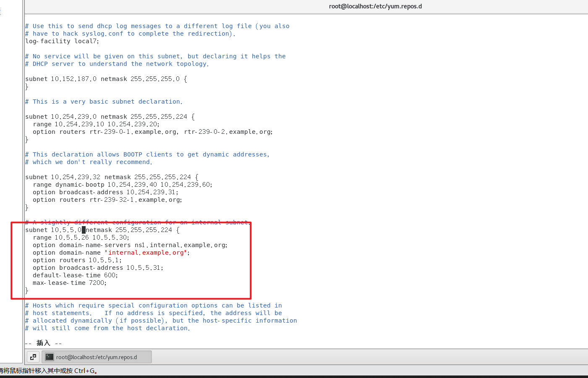Click the line 'subnet 10.5.5.0 netmask 255.255.255.224 {'

(102, 230)
